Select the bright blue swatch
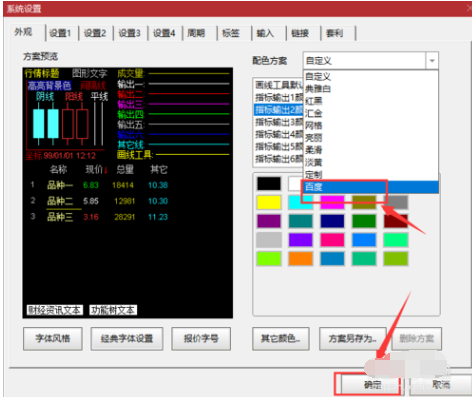 [x=364, y=240]
